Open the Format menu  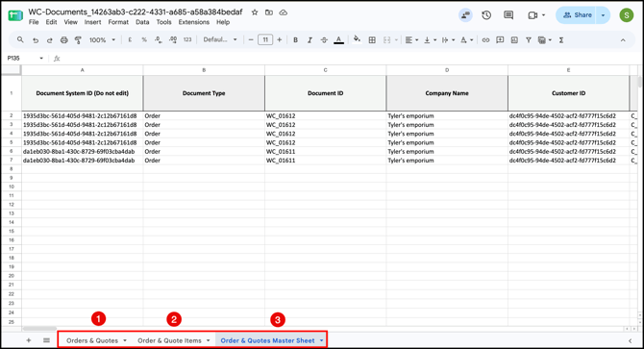118,22
